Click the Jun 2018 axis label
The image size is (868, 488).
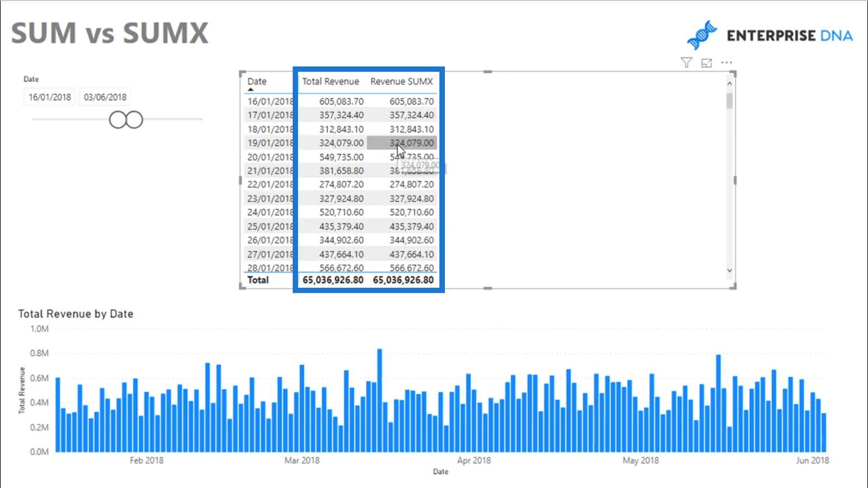coord(813,460)
